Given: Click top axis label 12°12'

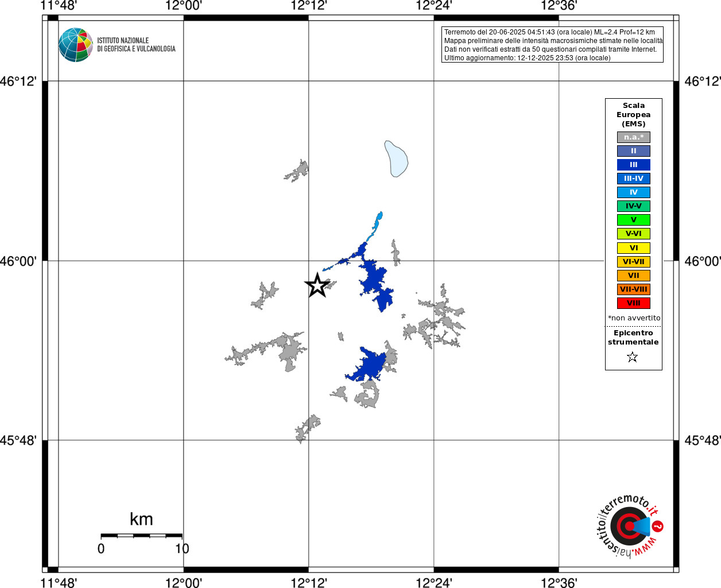Looking at the screenshot, I should 309,6.
